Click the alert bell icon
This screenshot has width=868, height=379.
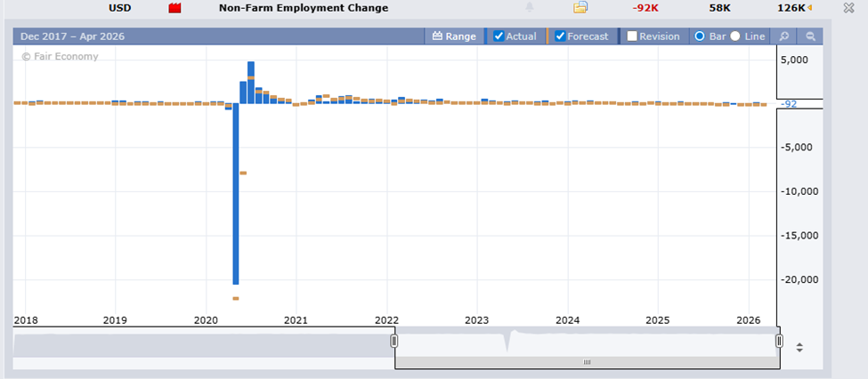(530, 8)
